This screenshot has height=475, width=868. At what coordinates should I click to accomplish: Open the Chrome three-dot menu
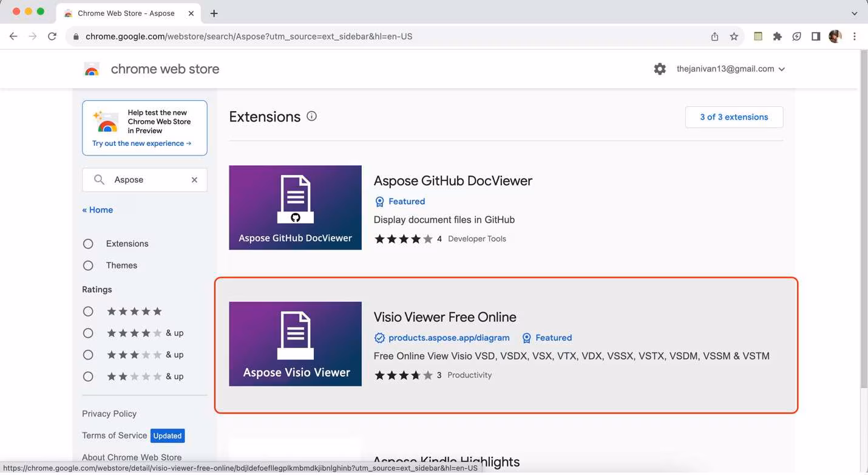[854, 36]
